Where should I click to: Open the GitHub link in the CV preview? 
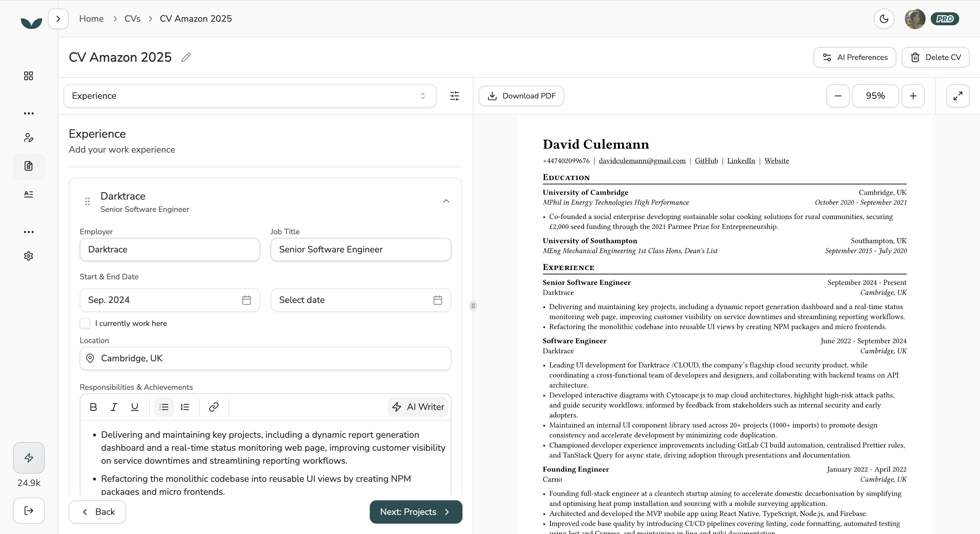pos(706,160)
